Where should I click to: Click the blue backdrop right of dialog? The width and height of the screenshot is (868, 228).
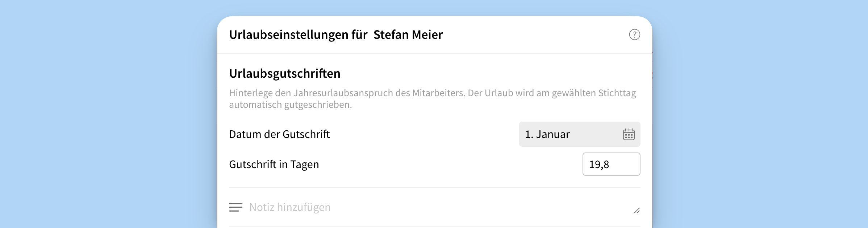click(761, 114)
